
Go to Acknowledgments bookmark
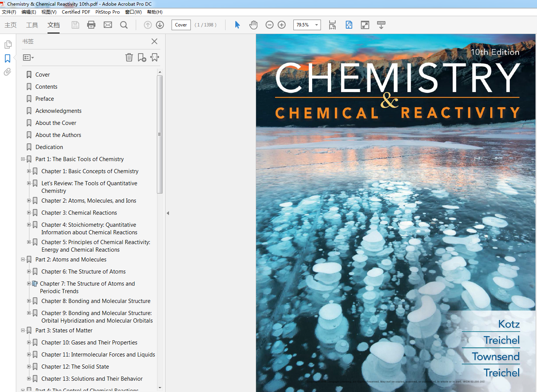(x=58, y=111)
